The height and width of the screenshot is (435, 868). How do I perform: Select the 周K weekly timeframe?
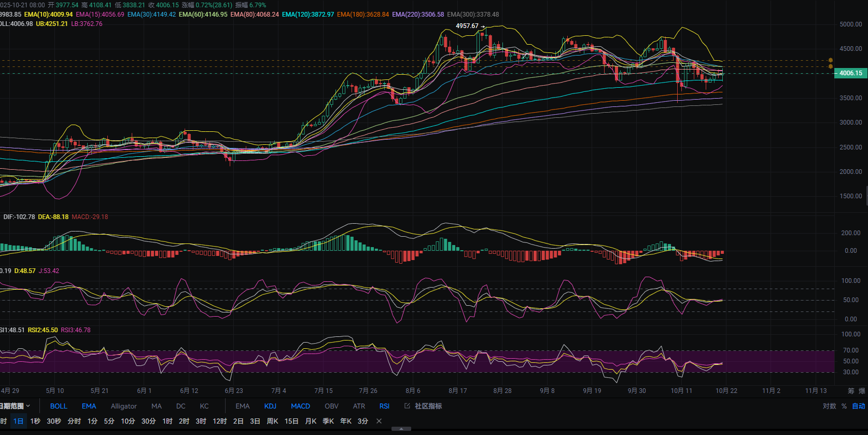(x=272, y=421)
